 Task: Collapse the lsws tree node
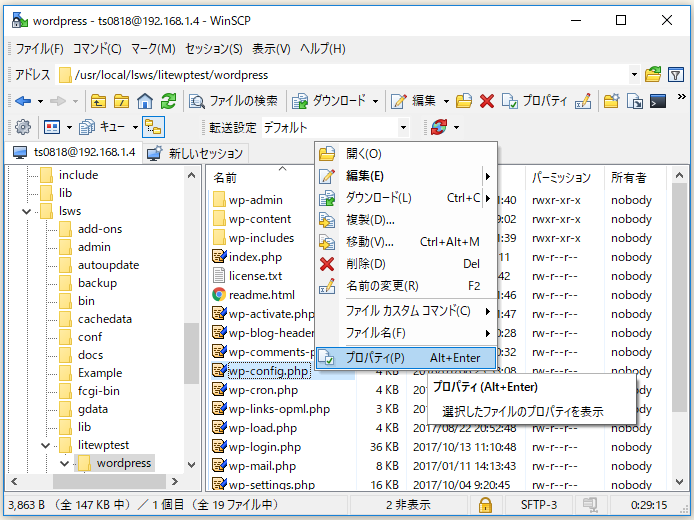pyautogui.click(x=27, y=212)
